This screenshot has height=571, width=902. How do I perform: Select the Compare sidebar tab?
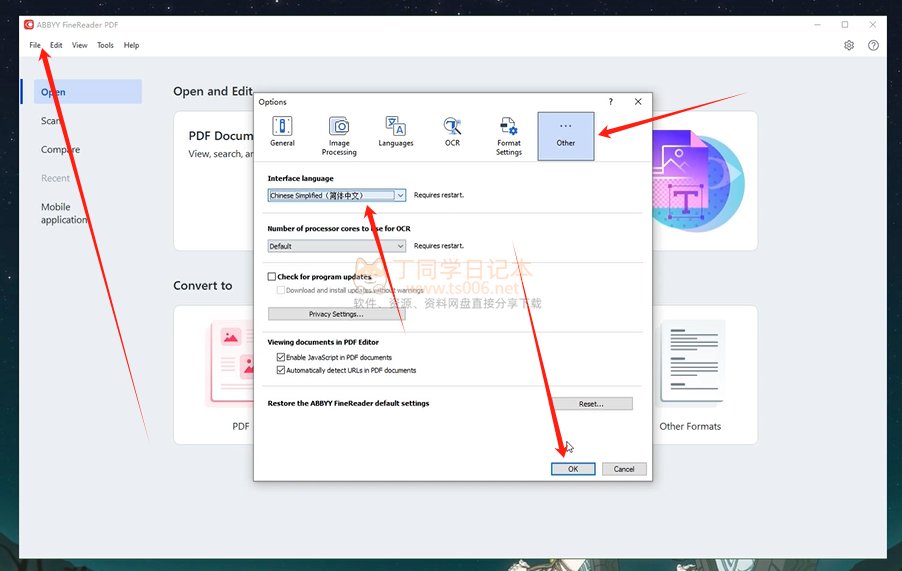point(60,150)
